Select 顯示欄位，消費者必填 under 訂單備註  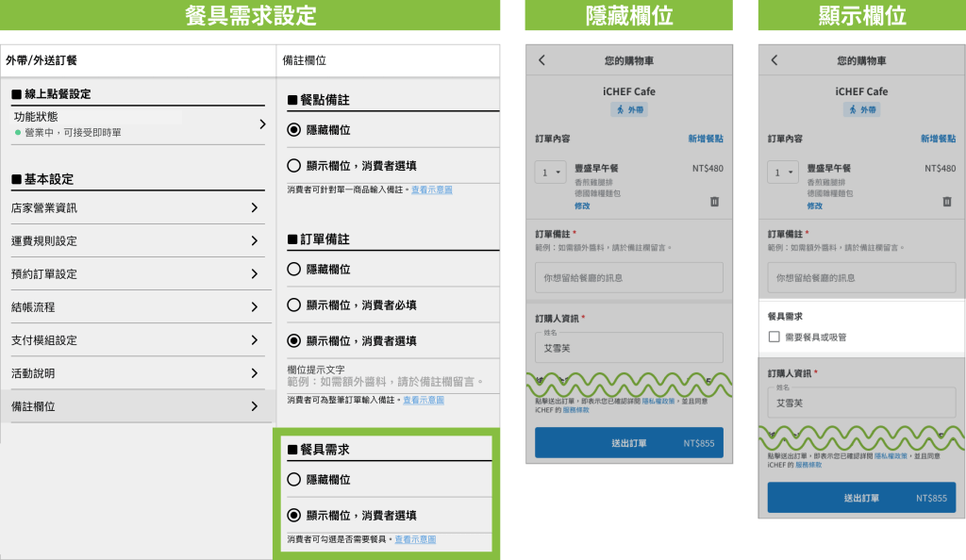point(293,305)
